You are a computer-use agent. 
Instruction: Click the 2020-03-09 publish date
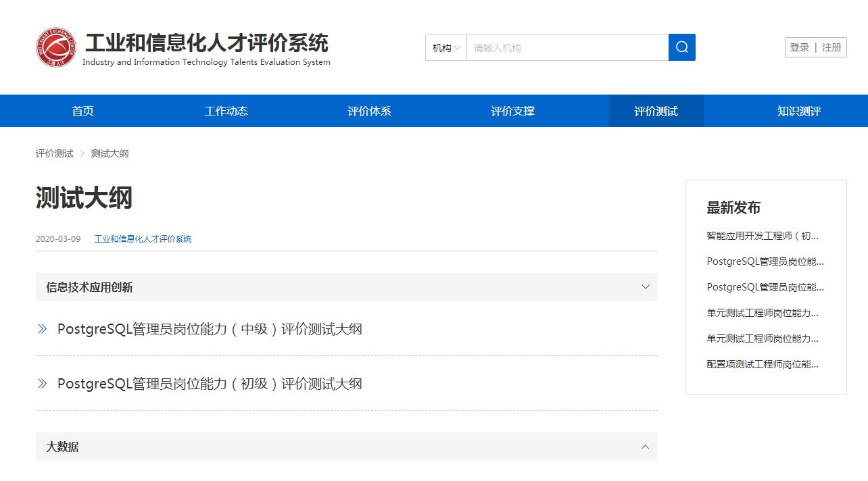click(x=58, y=239)
